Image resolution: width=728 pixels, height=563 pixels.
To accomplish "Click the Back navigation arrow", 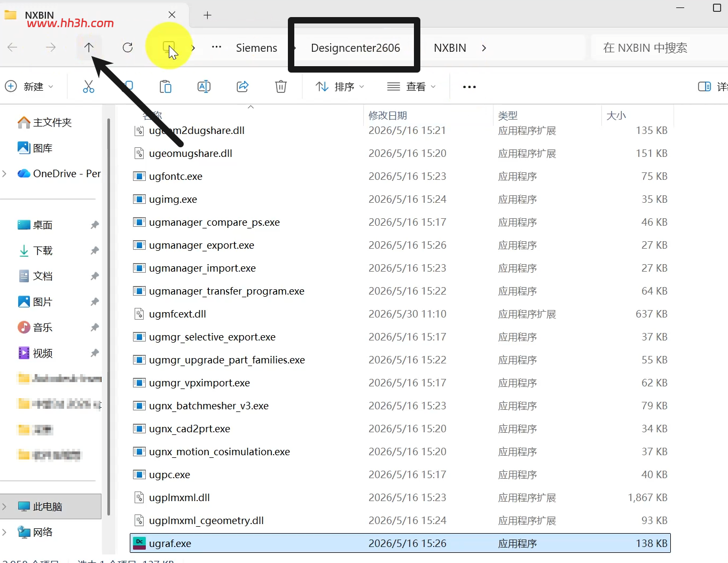I will 13,47.
